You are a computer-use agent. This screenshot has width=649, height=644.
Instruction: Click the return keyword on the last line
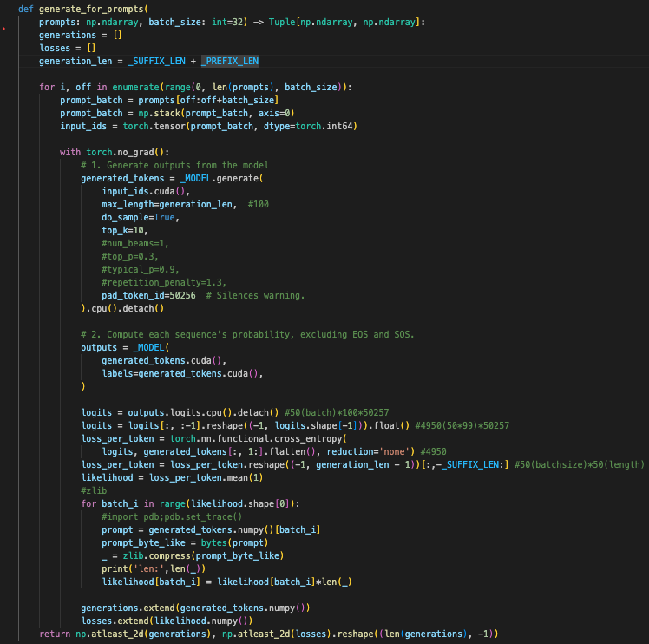(x=55, y=634)
